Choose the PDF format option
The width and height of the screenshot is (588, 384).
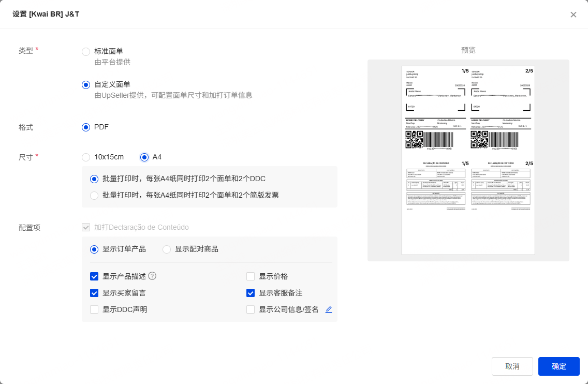(x=86, y=127)
